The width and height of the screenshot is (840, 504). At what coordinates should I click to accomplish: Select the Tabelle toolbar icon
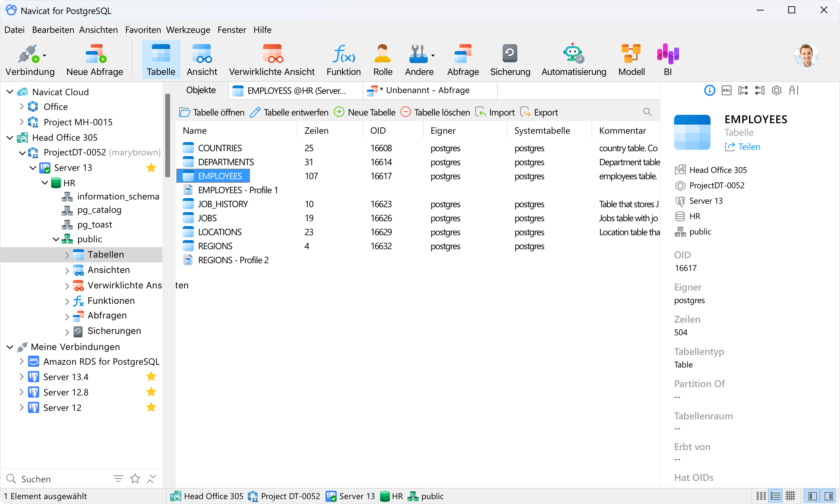pyautogui.click(x=161, y=60)
